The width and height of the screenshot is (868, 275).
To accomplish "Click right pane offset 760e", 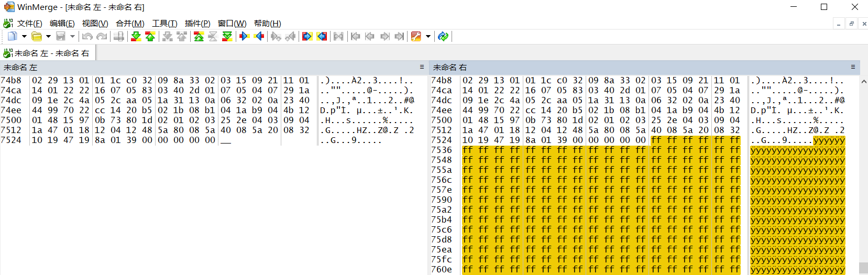I will coord(442,269).
